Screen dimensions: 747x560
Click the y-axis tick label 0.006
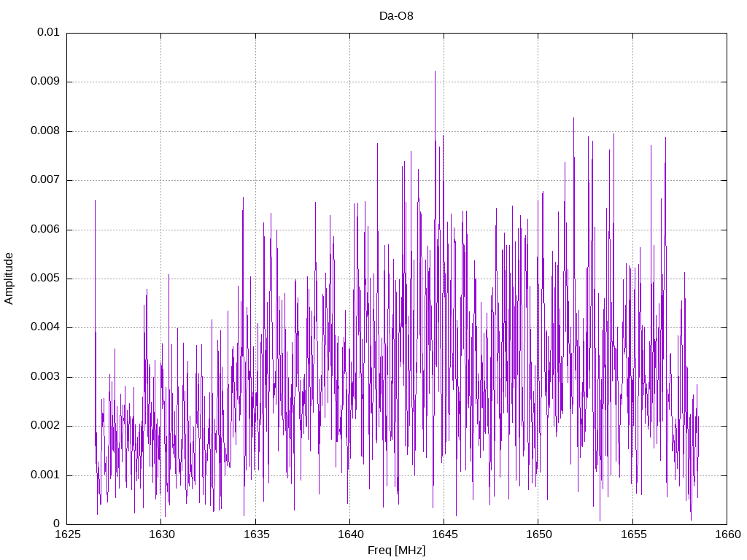45,229
